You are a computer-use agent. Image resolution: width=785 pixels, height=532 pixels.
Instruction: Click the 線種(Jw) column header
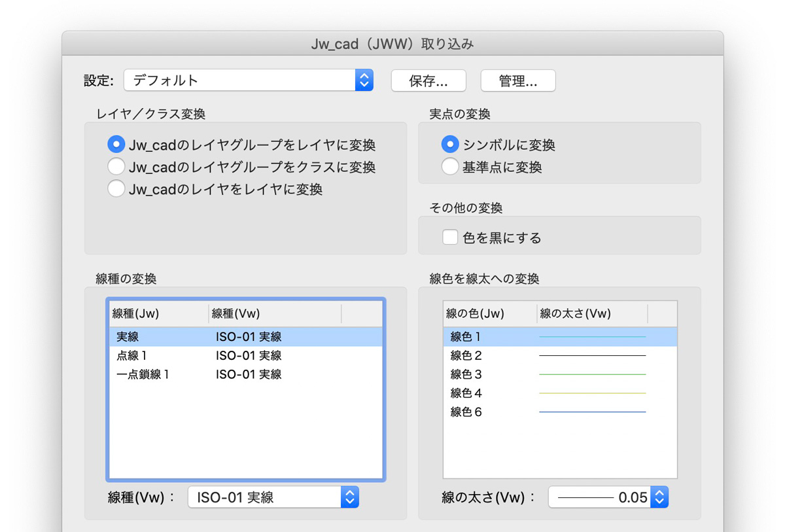click(159, 314)
